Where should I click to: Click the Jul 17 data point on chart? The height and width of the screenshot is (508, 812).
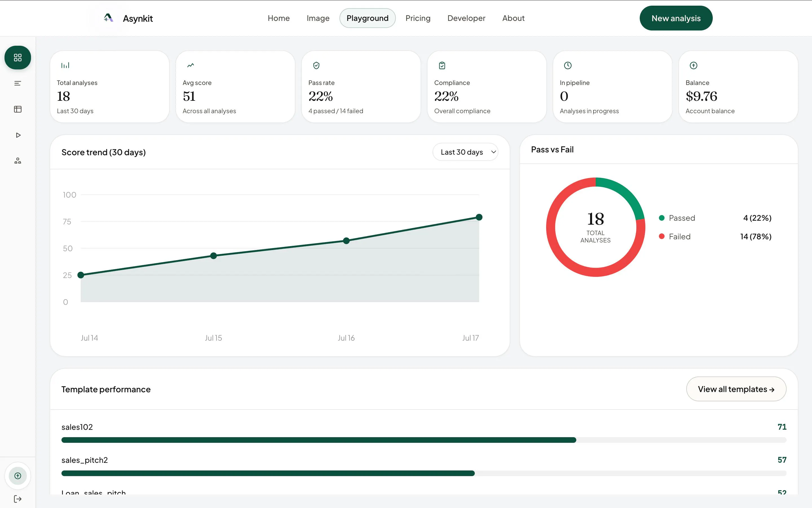coord(479,217)
